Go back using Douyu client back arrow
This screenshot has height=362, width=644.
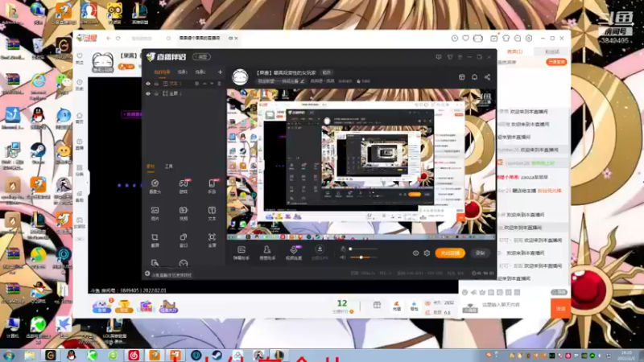(109, 38)
